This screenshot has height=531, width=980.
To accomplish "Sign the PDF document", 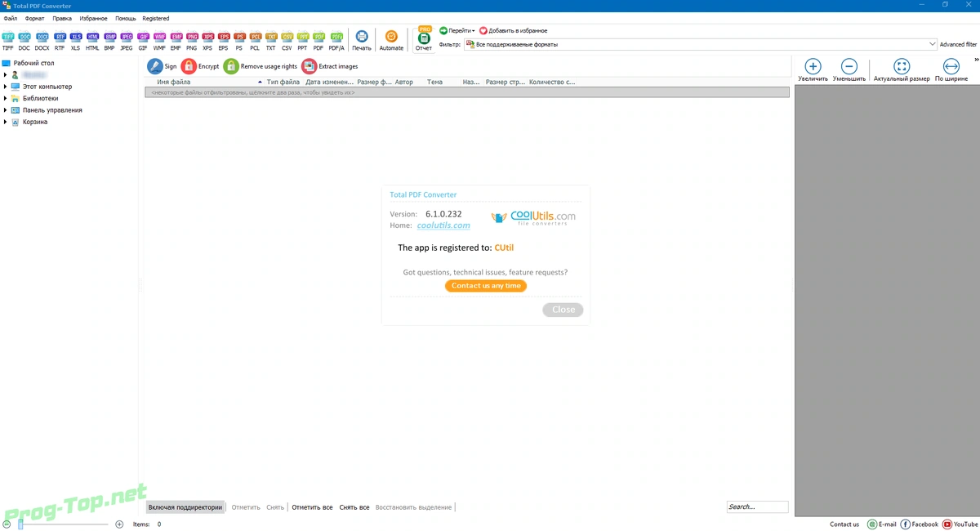I will (162, 66).
